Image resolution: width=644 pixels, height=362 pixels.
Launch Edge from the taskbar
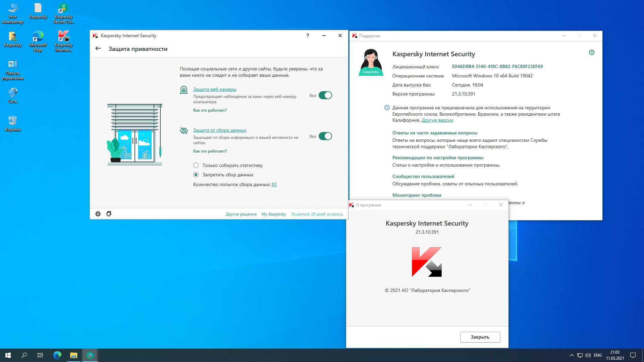pos(57,355)
